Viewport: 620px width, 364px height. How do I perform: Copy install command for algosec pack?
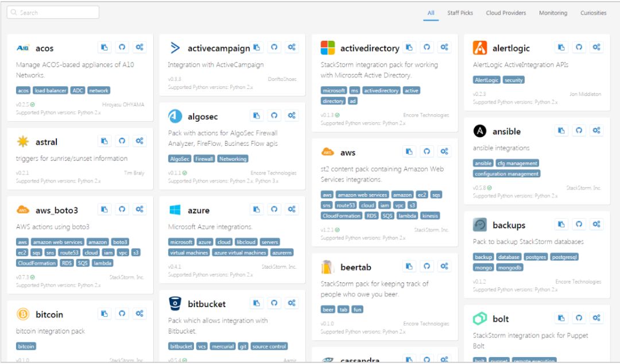click(x=257, y=115)
